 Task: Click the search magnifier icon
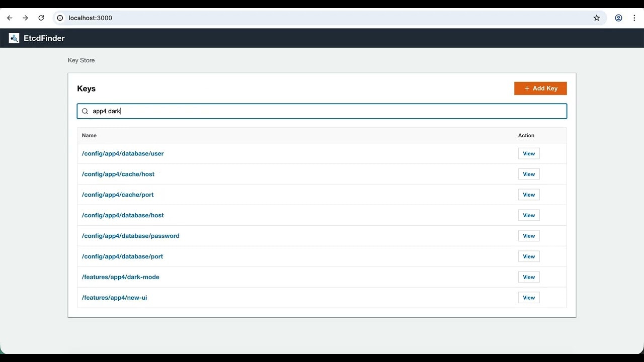coord(85,111)
